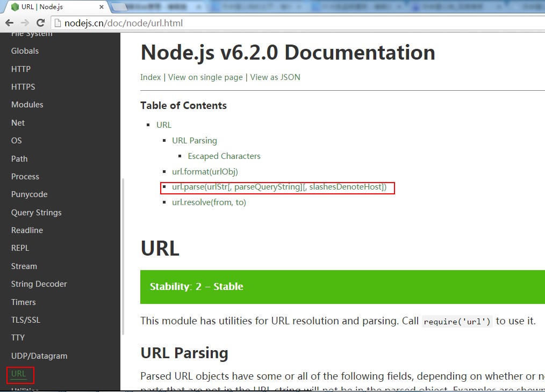
Task: Open TTY in the sidebar
Action: (18, 337)
